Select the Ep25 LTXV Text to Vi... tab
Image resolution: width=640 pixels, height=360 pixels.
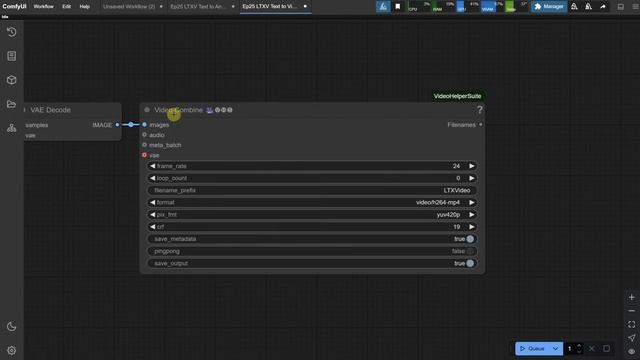(270, 7)
